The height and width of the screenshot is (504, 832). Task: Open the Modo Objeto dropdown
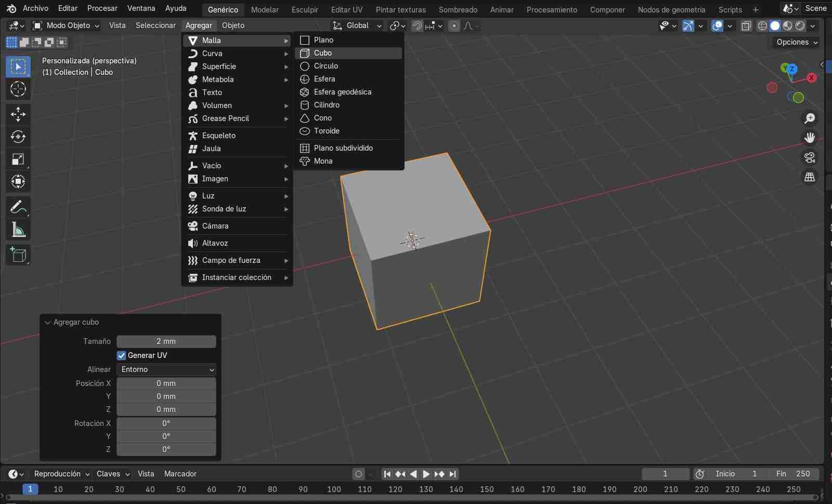pos(66,25)
